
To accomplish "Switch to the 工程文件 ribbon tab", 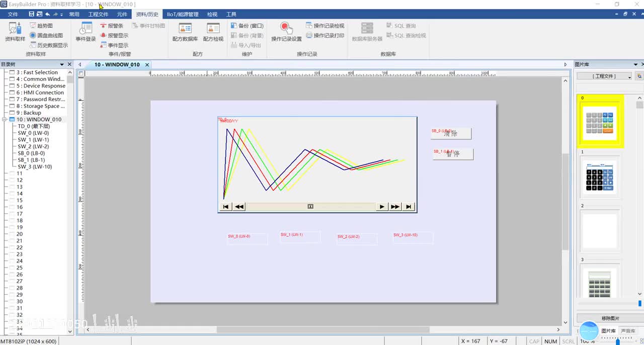I will coord(98,14).
